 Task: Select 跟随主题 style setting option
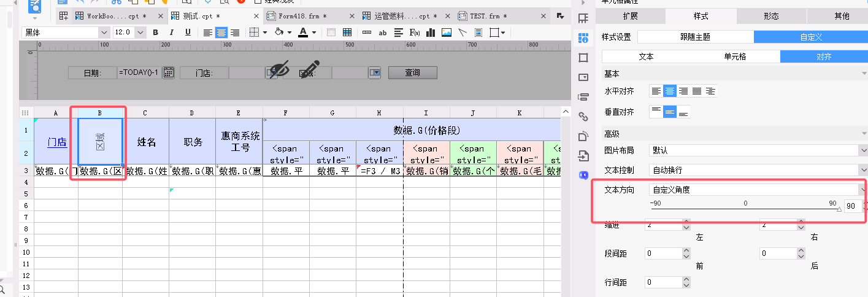point(695,37)
